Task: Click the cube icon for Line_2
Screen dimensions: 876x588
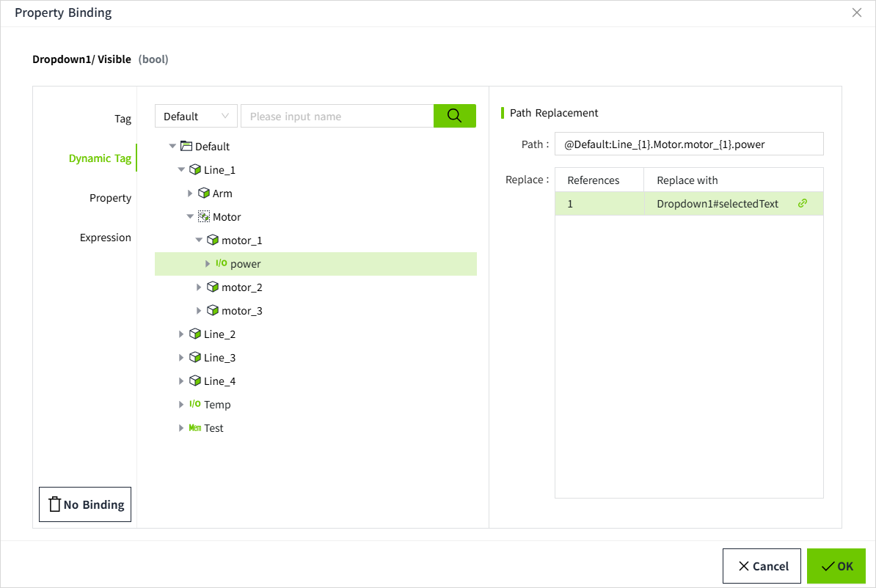Action: (x=194, y=334)
